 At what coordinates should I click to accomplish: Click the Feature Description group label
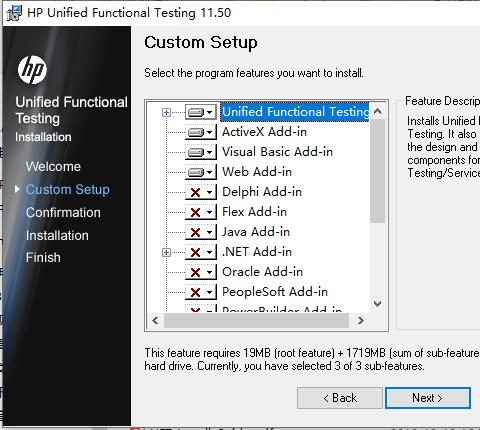point(442,101)
